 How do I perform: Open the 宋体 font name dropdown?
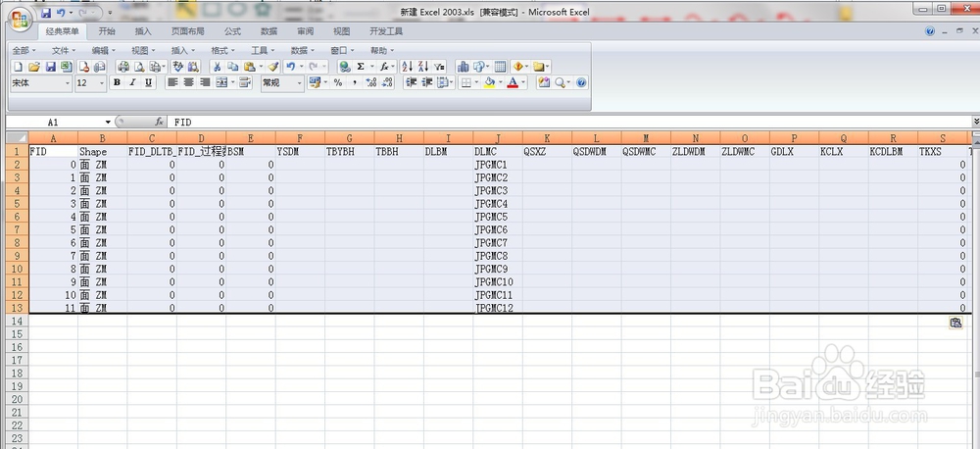point(68,82)
